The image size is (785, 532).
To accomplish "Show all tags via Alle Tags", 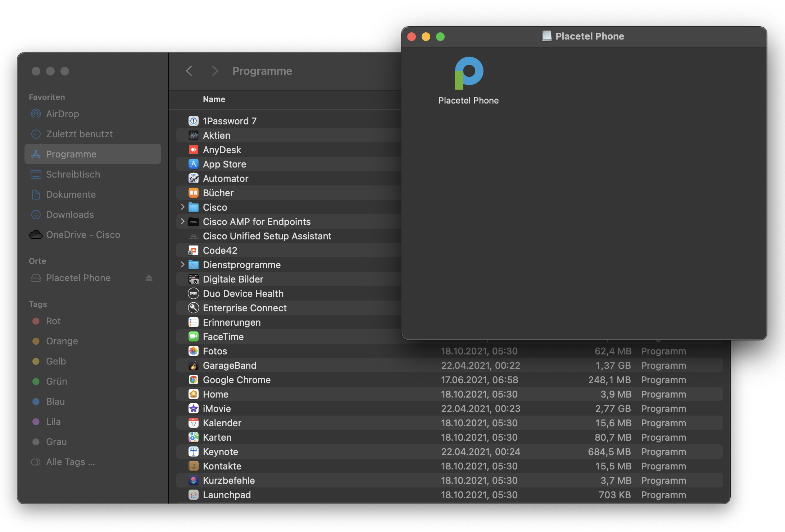I will tap(93, 462).
